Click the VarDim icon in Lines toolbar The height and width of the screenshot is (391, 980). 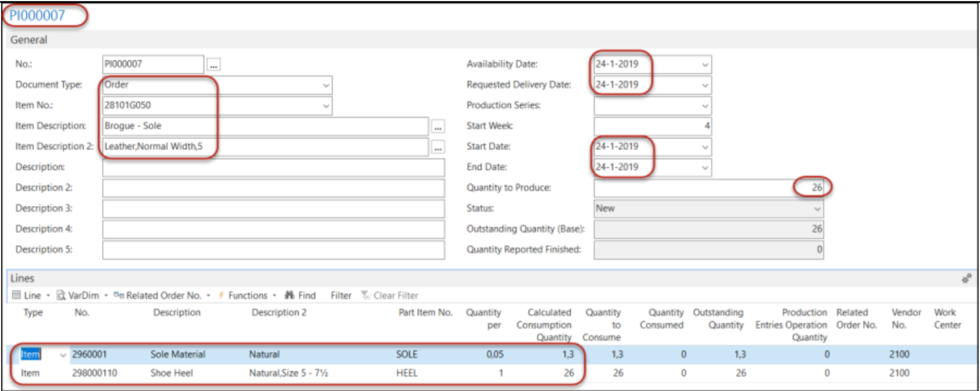(x=61, y=295)
